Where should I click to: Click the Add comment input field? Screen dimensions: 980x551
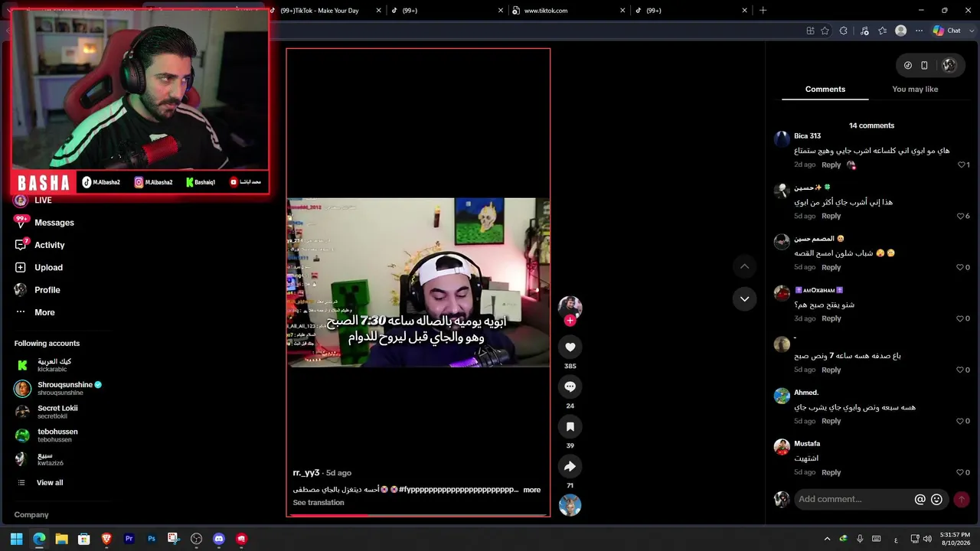[x=854, y=499]
